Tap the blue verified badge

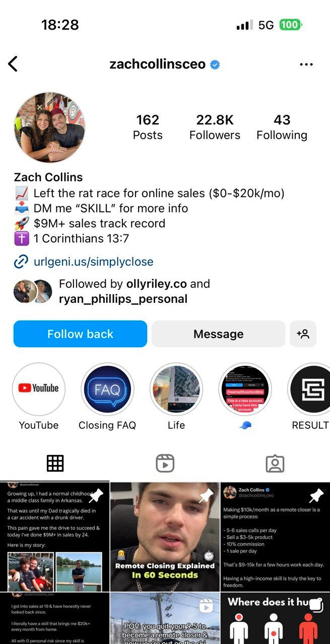coord(215,64)
